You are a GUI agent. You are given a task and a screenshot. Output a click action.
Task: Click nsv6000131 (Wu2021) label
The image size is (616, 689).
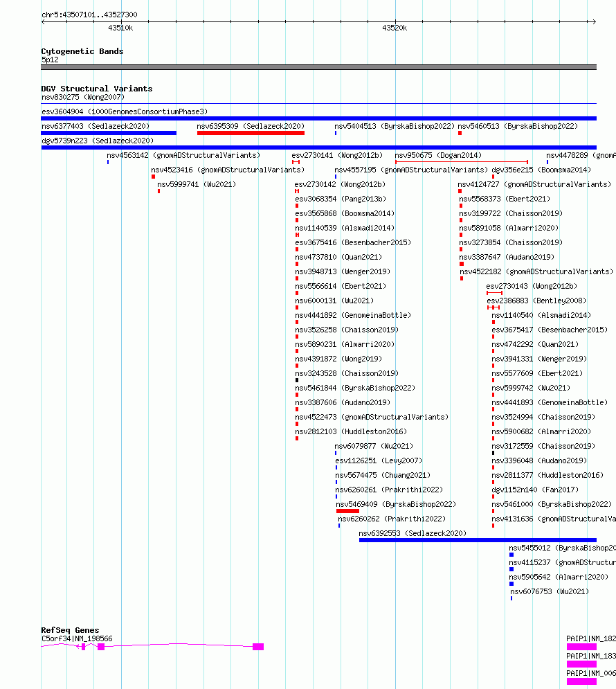tap(334, 300)
